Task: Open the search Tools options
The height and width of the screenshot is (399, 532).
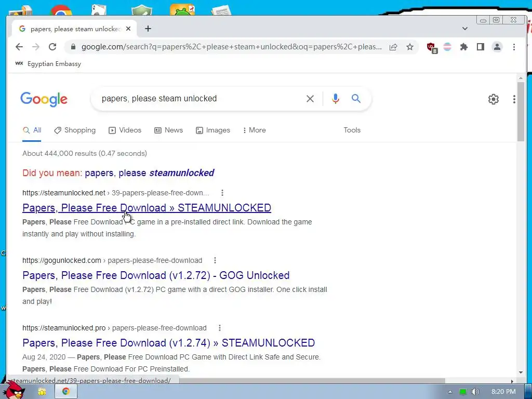Action: (352, 130)
